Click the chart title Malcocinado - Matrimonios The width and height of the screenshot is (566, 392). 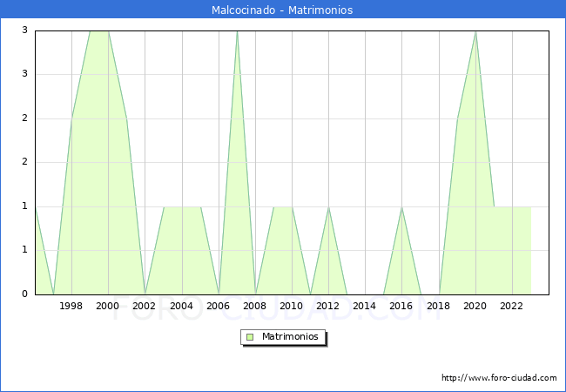click(282, 10)
